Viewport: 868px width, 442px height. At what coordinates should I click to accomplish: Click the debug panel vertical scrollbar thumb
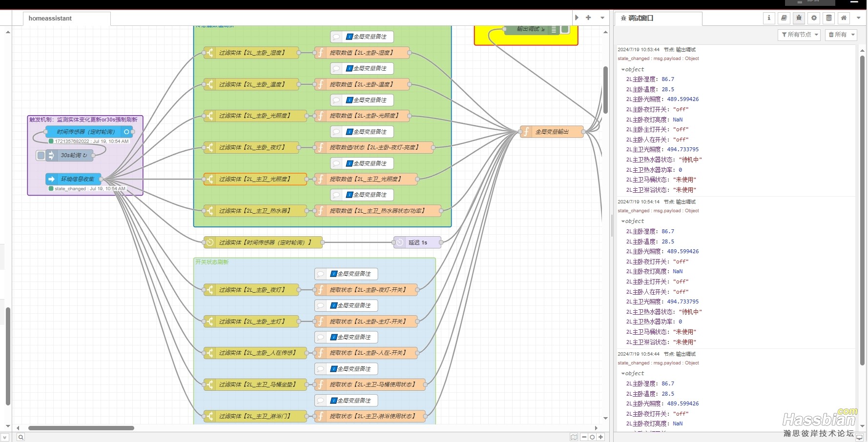coord(862,210)
